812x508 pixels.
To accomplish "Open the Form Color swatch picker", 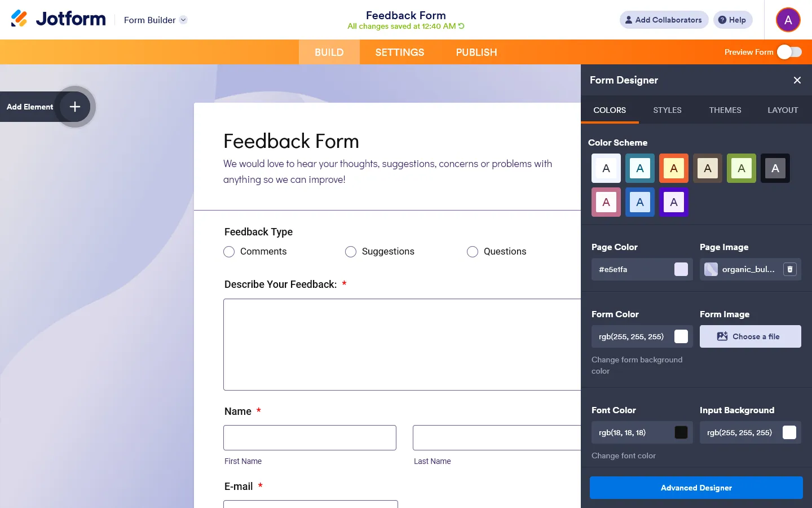I will tap(681, 336).
